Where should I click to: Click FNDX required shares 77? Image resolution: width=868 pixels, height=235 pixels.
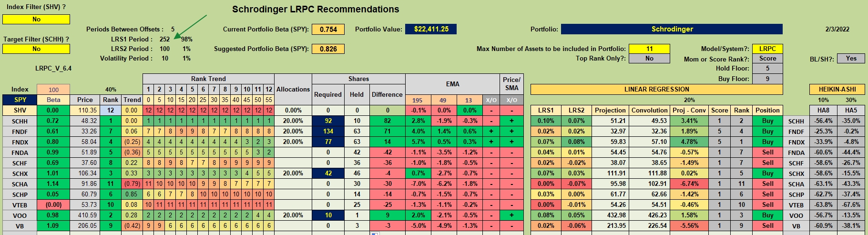[328, 142]
